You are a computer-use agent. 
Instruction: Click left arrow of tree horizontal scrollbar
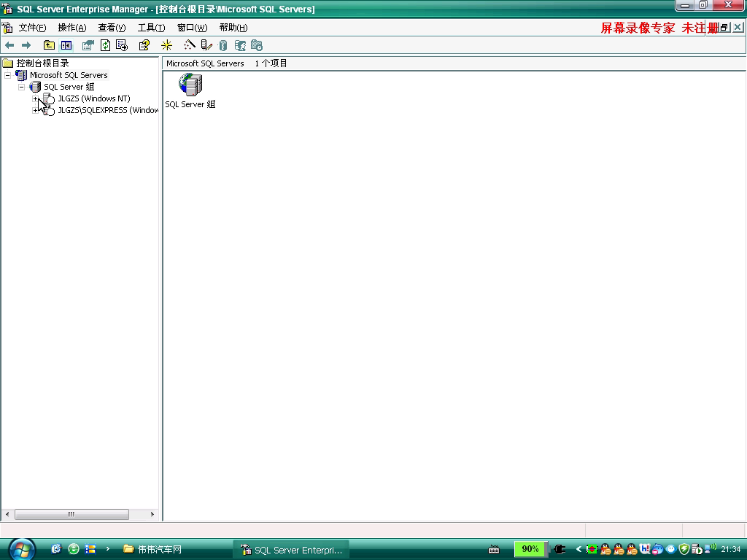[x=7, y=514]
